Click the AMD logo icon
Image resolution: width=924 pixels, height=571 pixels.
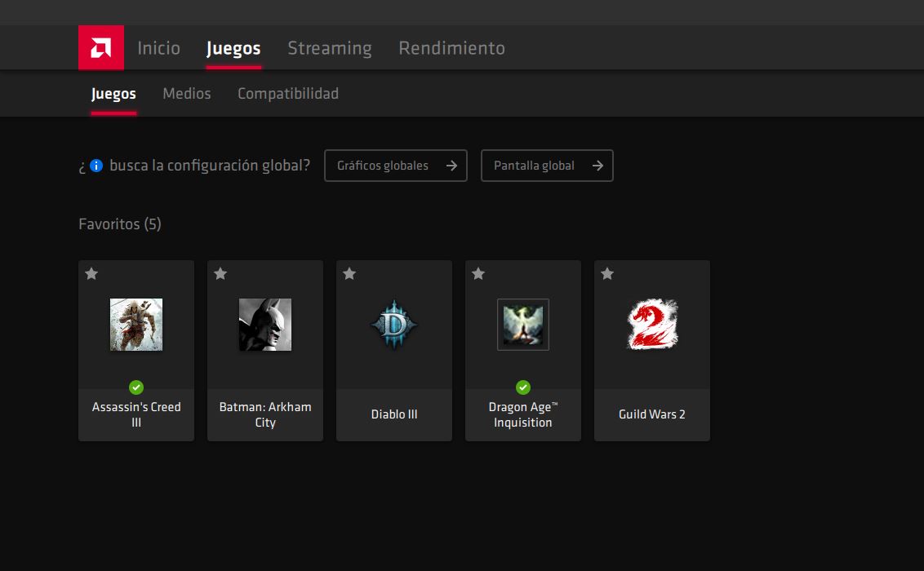pyautogui.click(x=101, y=47)
